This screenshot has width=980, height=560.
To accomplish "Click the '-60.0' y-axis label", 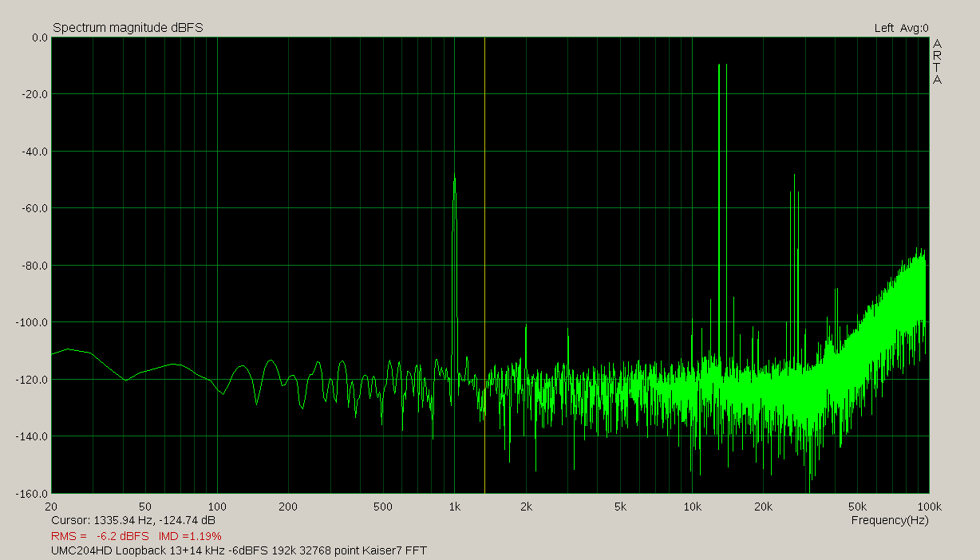I will click(35, 208).
